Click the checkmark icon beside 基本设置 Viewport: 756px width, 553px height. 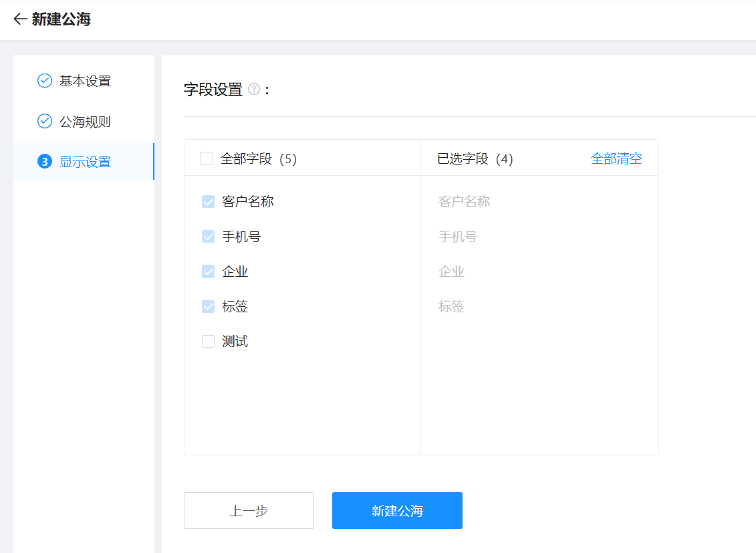click(45, 81)
